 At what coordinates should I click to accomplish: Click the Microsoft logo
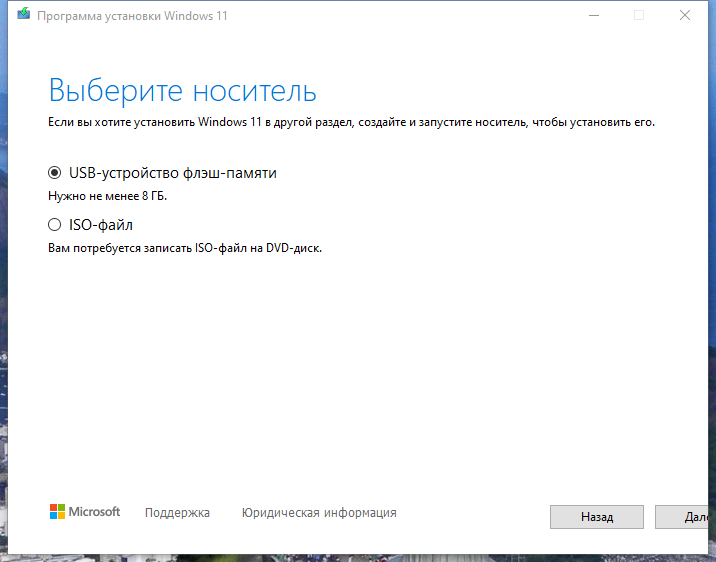[85, 512]
